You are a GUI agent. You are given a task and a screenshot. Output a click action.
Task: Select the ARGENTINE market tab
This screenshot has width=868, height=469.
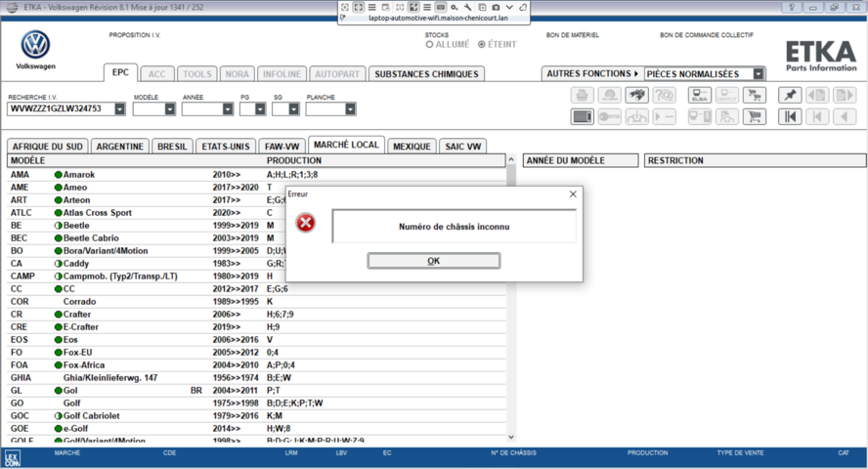pos(119,147)
